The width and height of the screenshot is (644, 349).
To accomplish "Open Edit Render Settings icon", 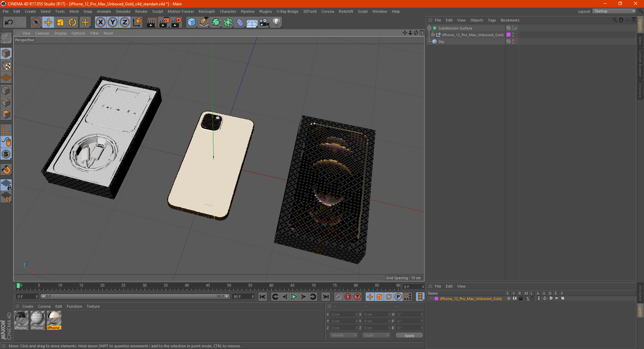I will point(176,22).
